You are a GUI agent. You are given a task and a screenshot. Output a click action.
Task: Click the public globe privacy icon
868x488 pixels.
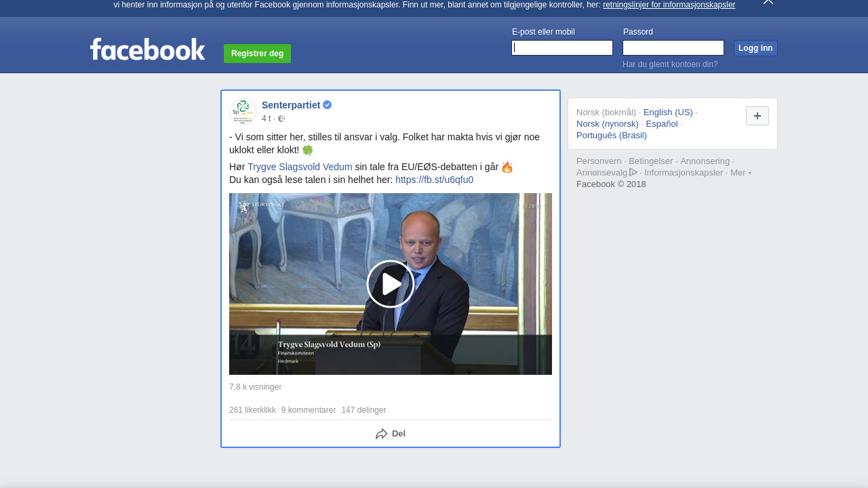[281, 119]
